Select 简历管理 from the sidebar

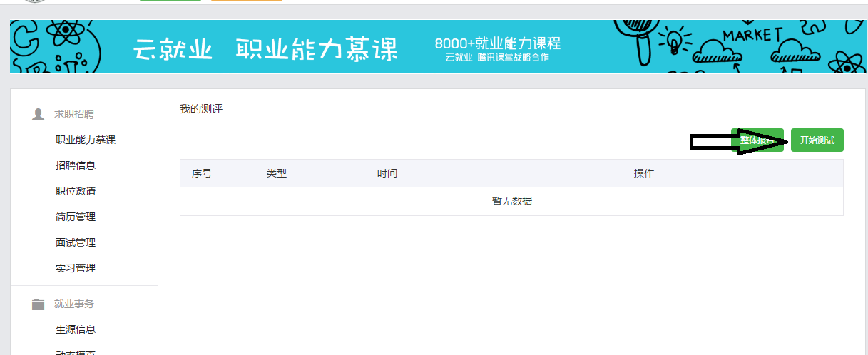click(76, 217)
